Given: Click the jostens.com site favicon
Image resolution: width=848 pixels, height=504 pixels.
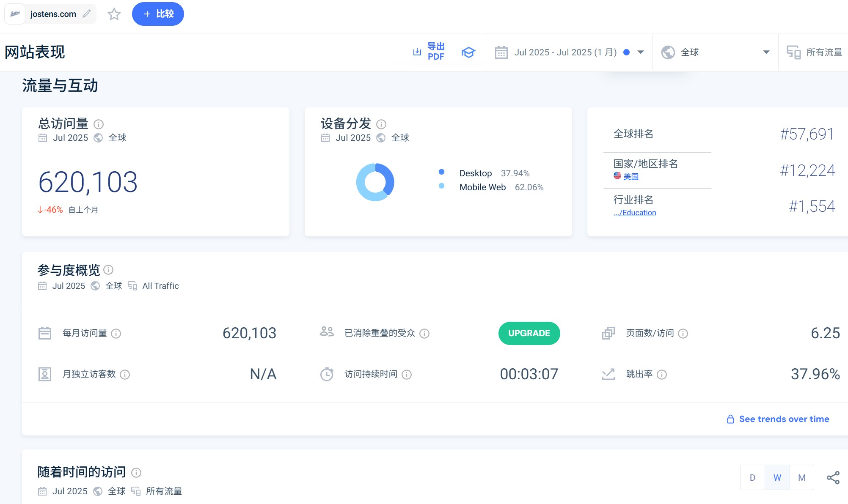Looking at the screenshot, I should pyautogui.click(x=15, y=14).
